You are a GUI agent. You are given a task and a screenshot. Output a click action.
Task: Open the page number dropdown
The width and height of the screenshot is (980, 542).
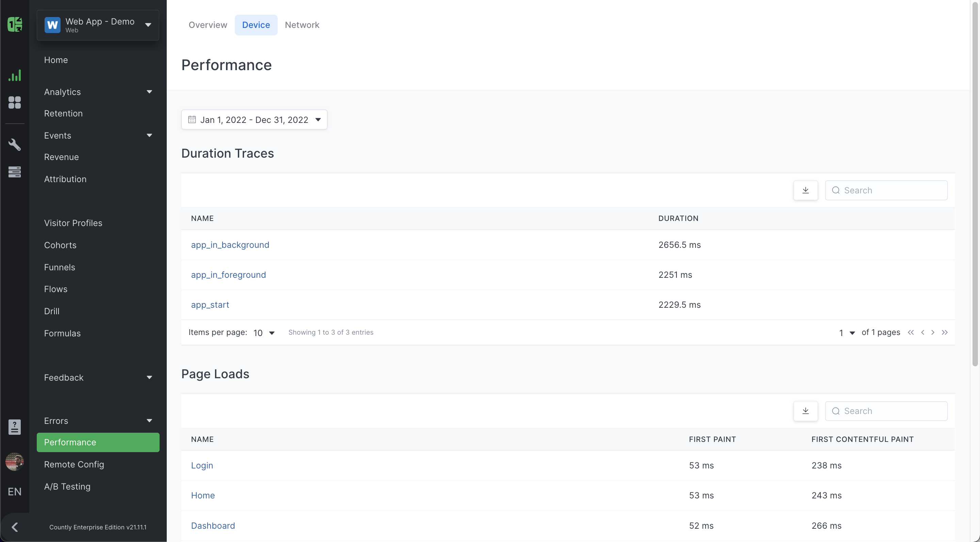click(x=847, y=333)
